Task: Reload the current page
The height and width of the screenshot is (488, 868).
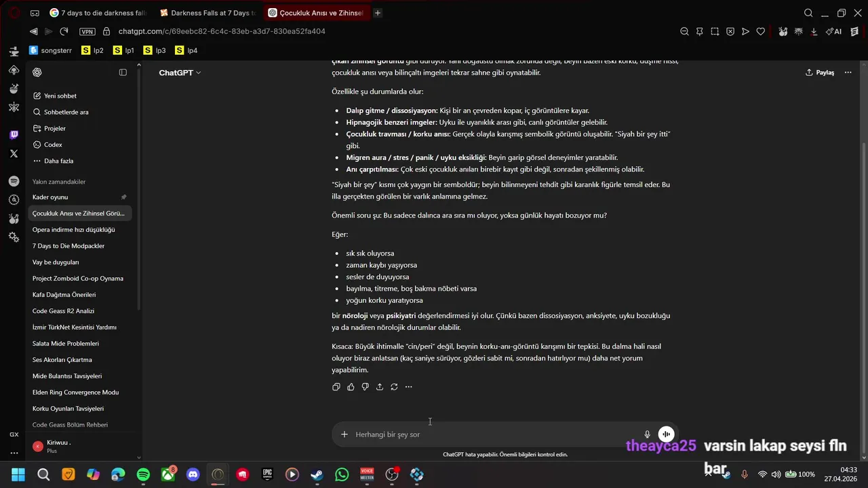Action: (64, 31)
